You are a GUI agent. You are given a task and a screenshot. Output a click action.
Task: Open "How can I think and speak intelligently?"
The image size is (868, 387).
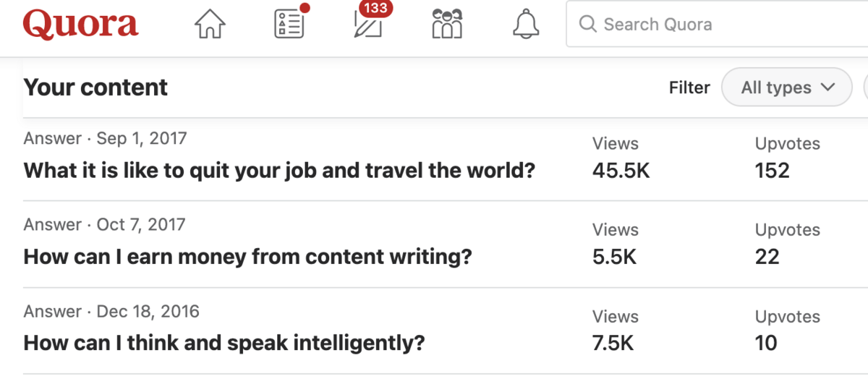click(x=224, y=343)
